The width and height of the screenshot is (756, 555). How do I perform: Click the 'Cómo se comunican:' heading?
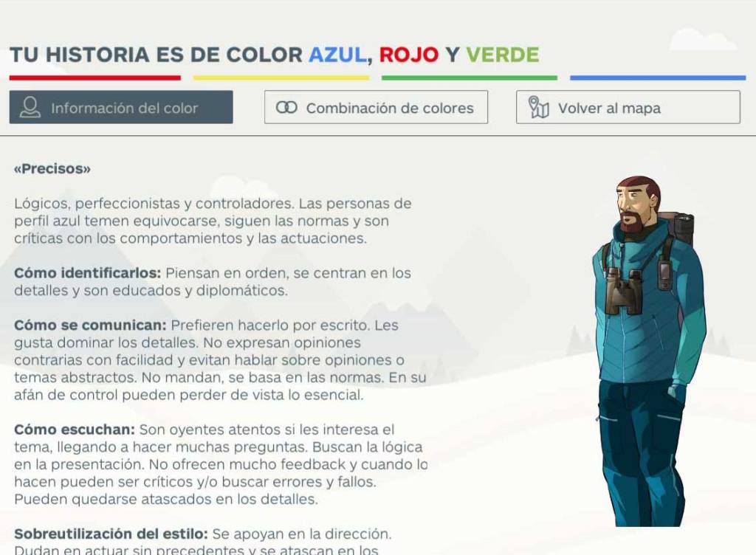91,325
